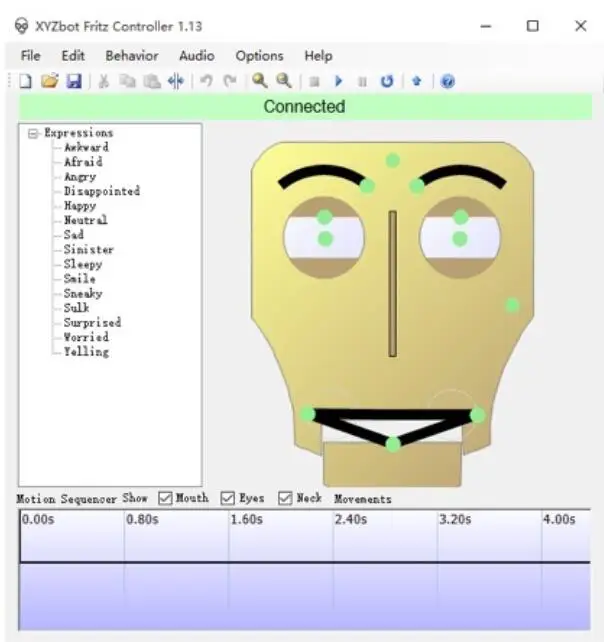Open the Options menu
Image resolution: width=604 pixels, height=642 pixels.
[259, 56]
